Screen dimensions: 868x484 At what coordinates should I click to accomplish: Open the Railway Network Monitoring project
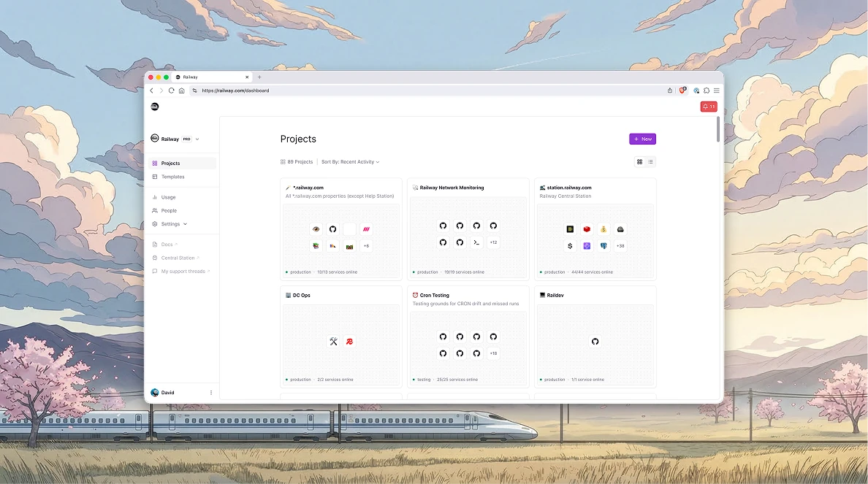tap(452, 188)
